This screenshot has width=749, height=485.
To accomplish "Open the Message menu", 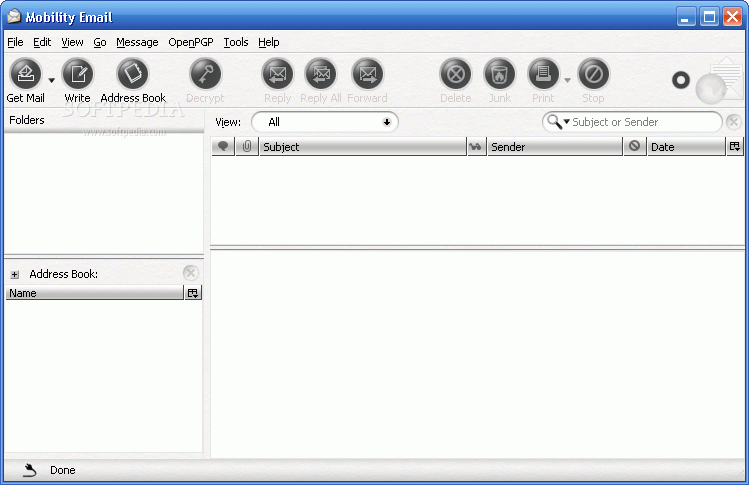I will (x=137, y=42).
